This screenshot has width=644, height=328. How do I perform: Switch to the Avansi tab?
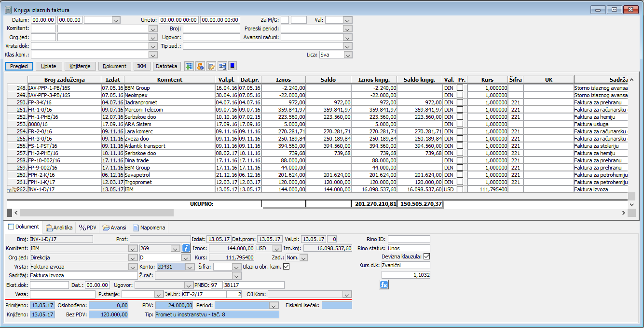tap(114, 227)
